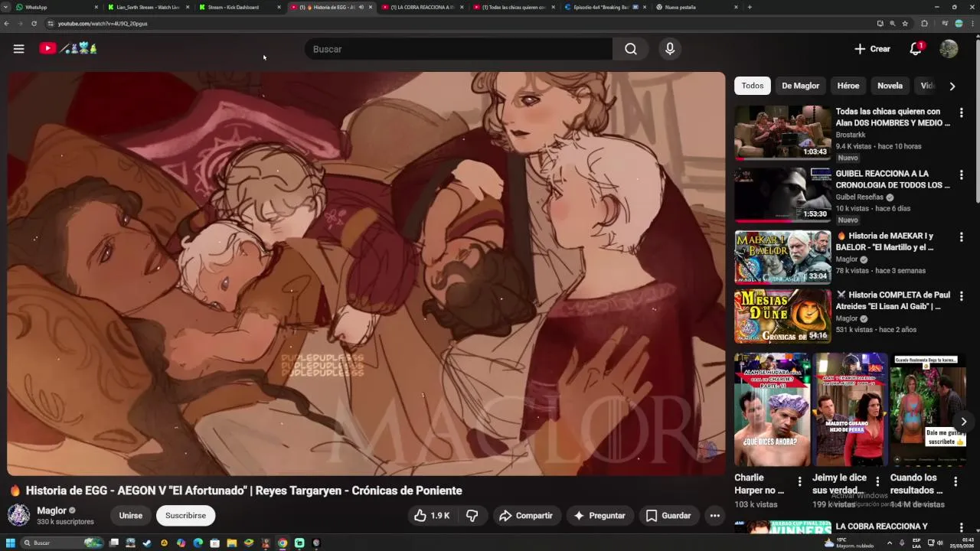This screenshot has width=980, height=551.
Task: Open Maglor channel name link
Action: point(52,510)
